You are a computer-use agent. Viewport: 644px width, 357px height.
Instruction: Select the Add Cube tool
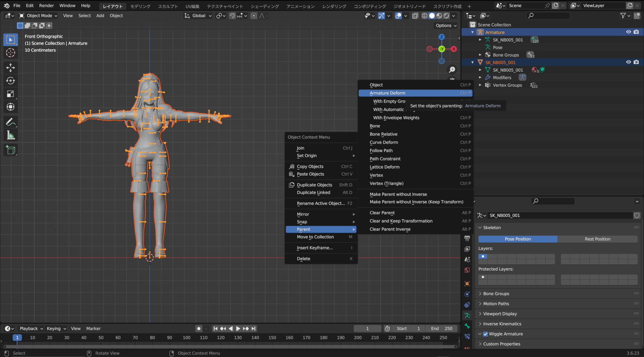click(10, 150)
